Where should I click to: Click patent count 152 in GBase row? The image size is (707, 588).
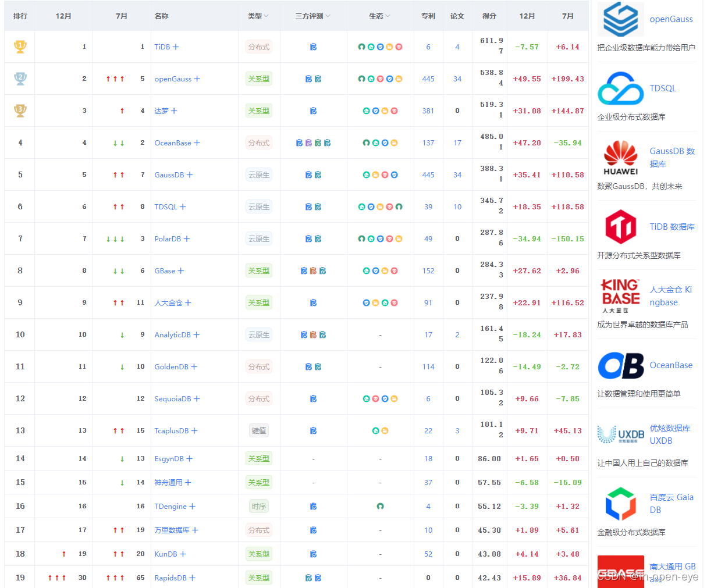pos(428,271)
